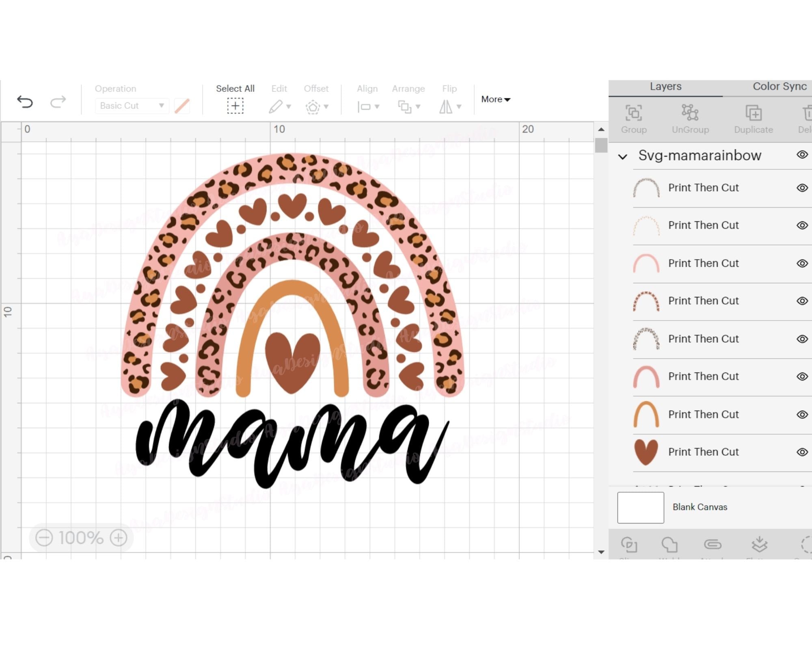Click the Redo icon
The height and width of the screenshot is (658, 812).
[x=58, y=102]
